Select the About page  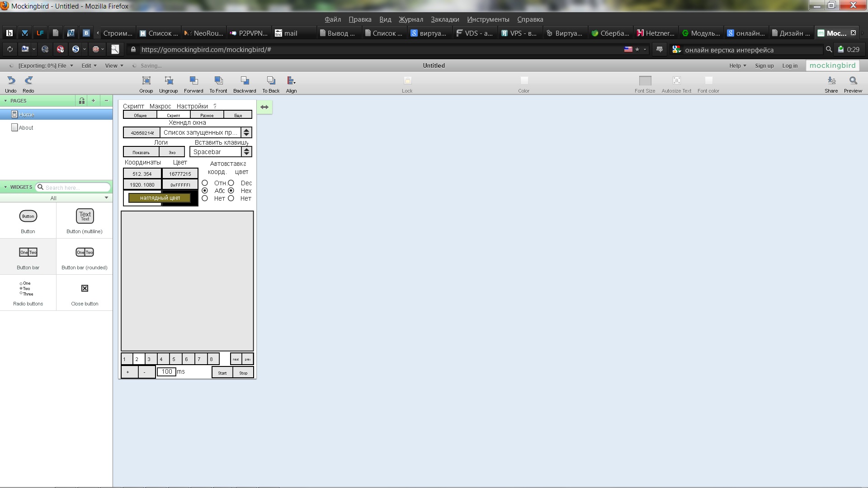click(x=26, y=128)
